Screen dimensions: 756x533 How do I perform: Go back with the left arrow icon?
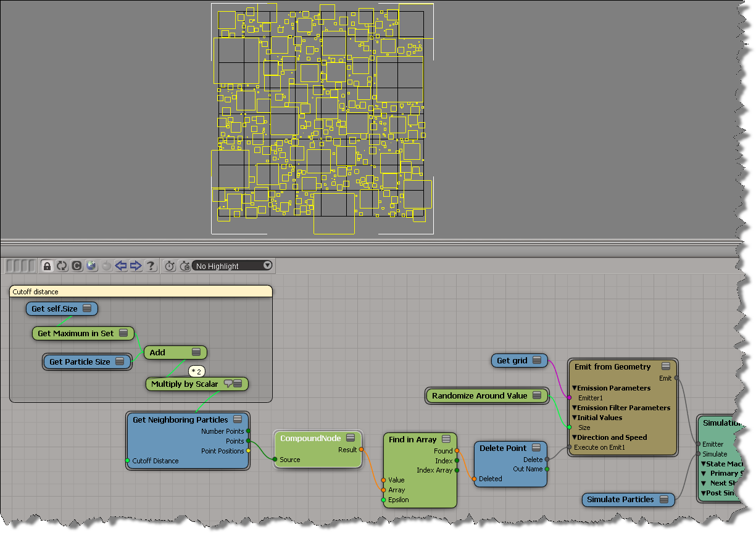(x=122, y=266)
